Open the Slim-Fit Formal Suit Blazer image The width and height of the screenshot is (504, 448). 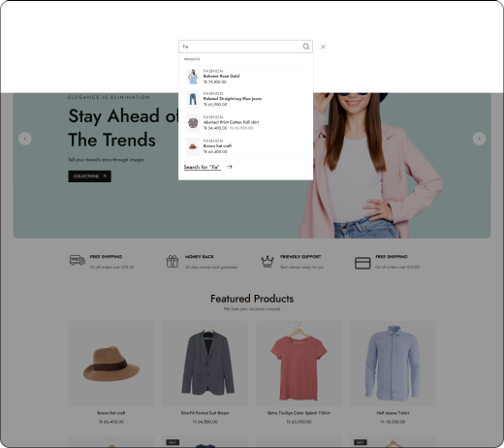205,364
